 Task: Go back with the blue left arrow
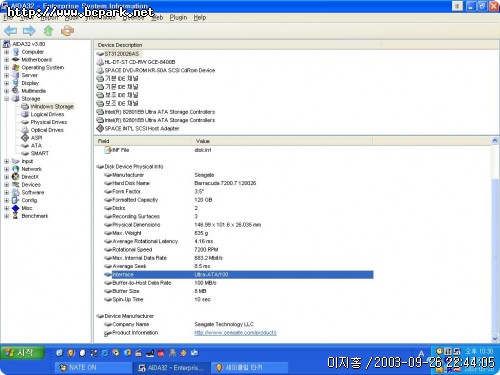click(x=10, y=31)
